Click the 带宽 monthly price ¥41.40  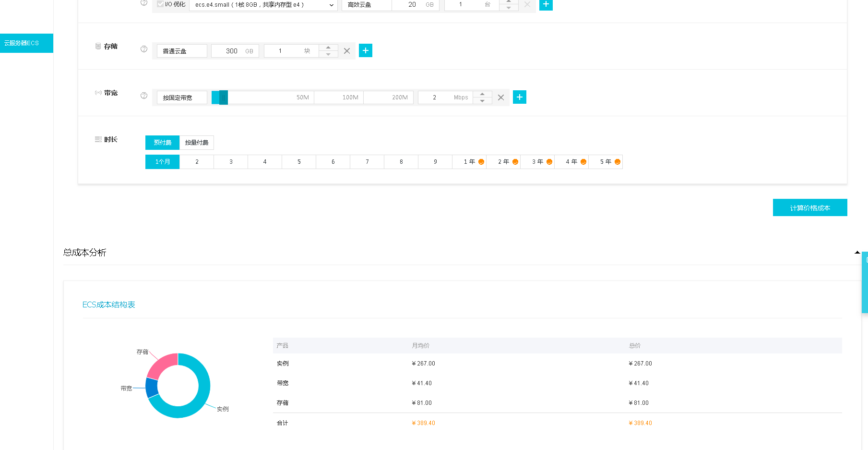coord(422,383)
